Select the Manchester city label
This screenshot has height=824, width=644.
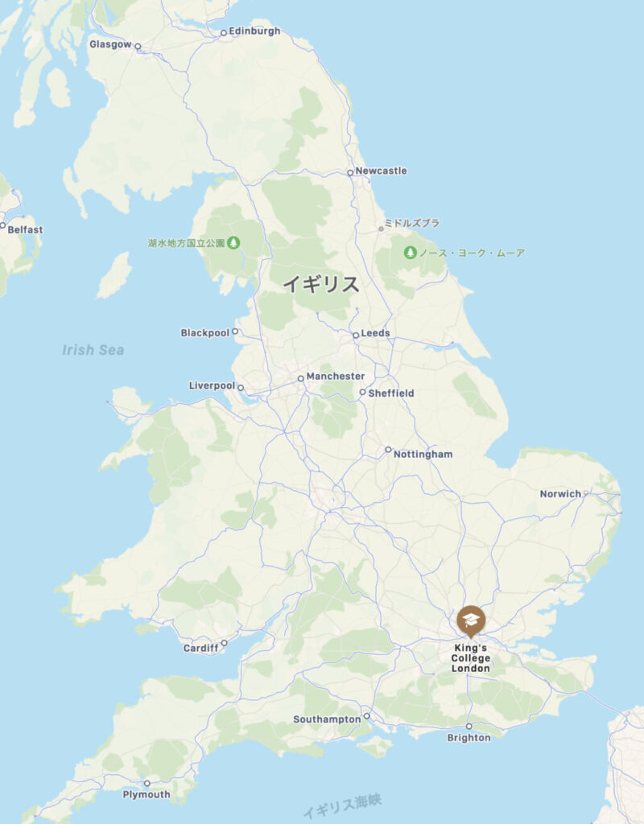pyautogui.click(x=336, y=377)
